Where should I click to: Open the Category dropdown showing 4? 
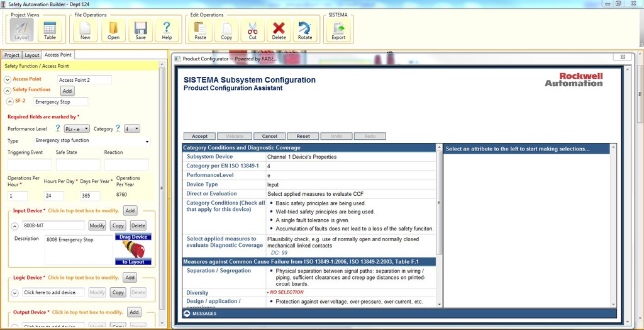pyautogui.click(x=132, y=129)
